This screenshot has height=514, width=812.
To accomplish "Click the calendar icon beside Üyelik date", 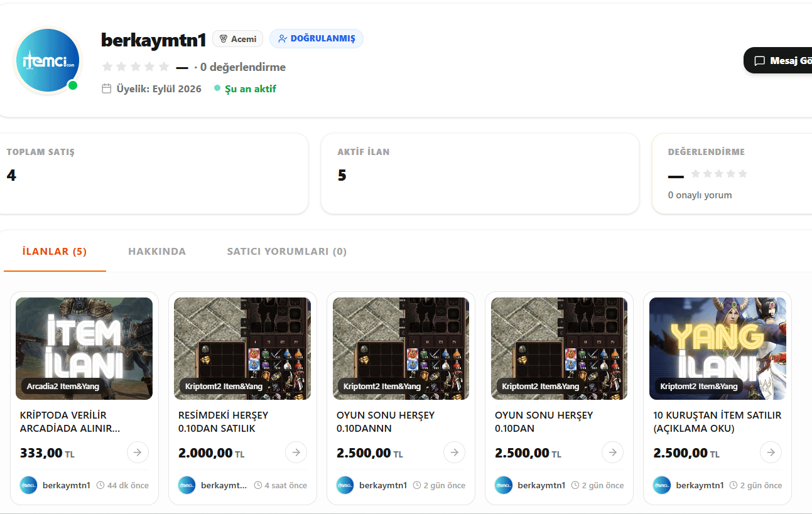I will 107,88.
